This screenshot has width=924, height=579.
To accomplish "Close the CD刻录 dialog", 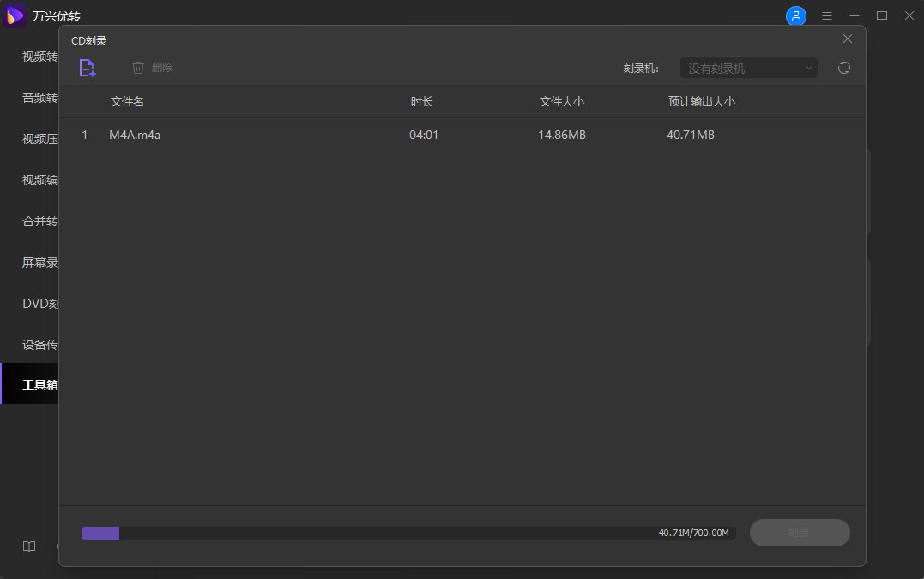I will (x=848, y=39).
